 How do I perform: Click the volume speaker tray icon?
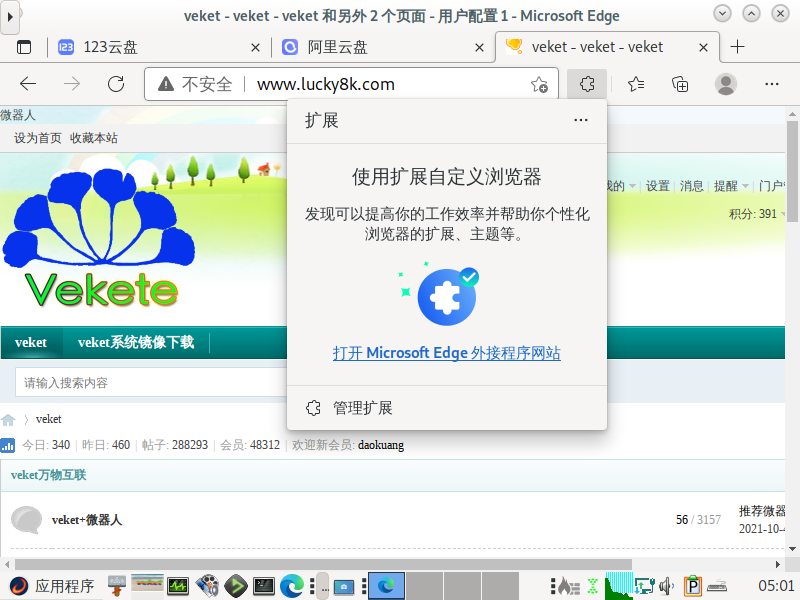pos(666,586)
